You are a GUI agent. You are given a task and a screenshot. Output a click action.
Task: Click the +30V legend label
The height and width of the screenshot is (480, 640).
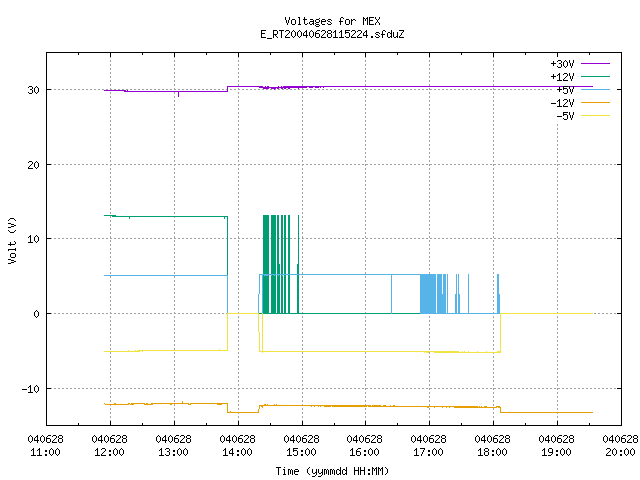(562, 64)
